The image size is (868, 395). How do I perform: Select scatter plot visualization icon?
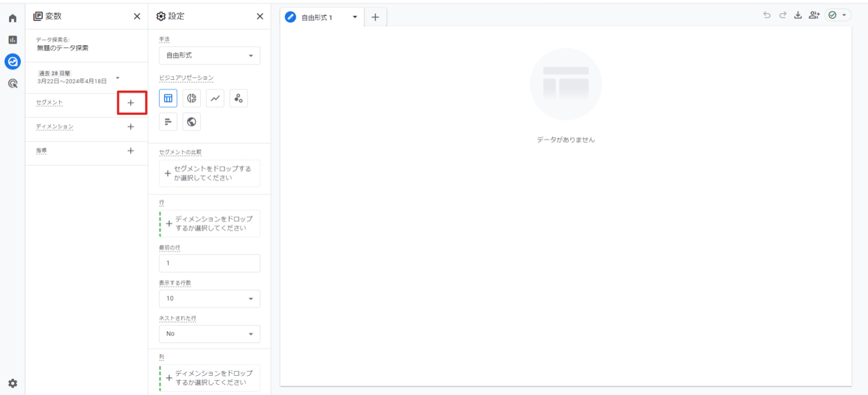click(238, 98)
